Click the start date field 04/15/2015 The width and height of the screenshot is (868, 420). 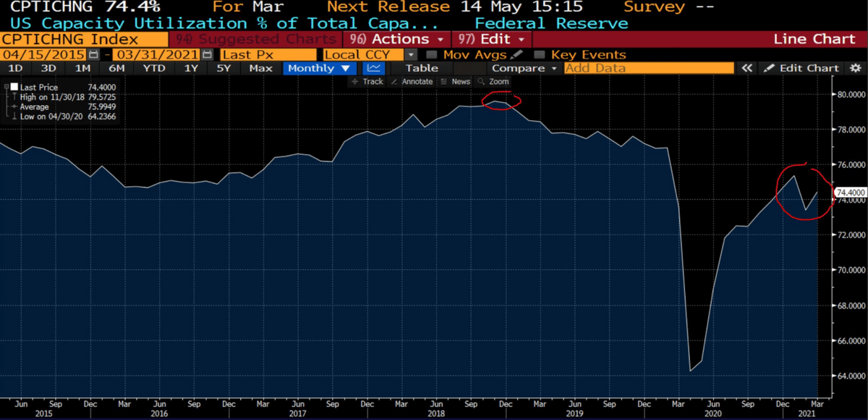coord(44,54)
